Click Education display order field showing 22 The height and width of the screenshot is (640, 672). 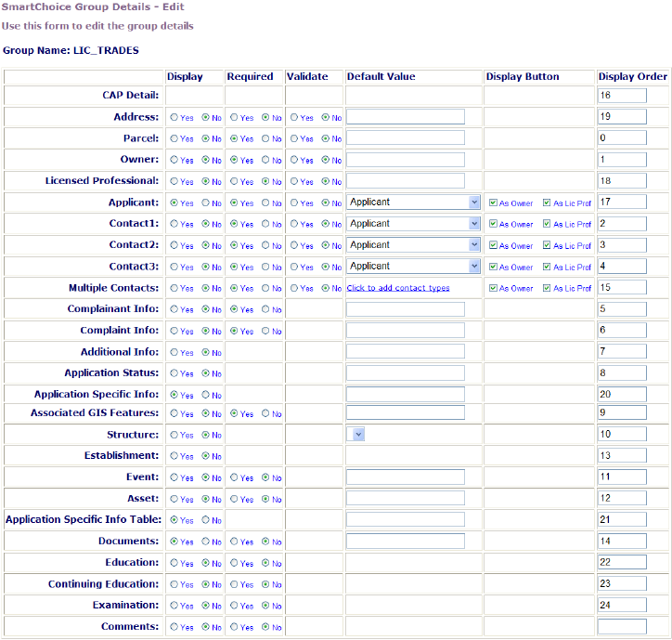pos(622,562)
